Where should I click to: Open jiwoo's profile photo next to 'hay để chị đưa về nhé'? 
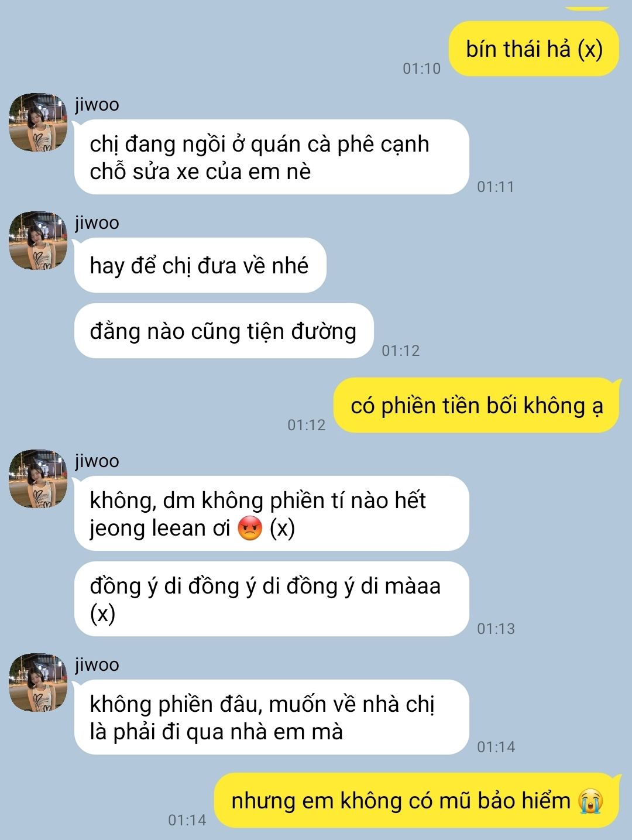[38, 241]
